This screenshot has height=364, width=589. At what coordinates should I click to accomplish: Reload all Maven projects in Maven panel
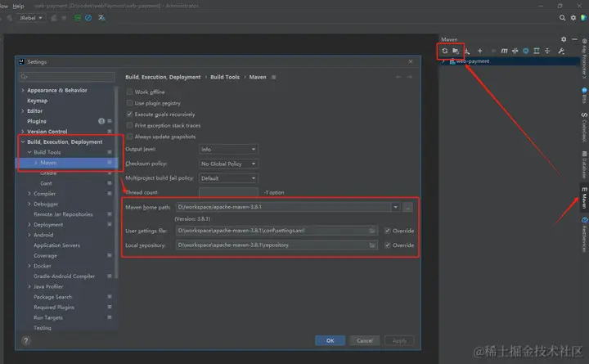(x=445, y=51)
